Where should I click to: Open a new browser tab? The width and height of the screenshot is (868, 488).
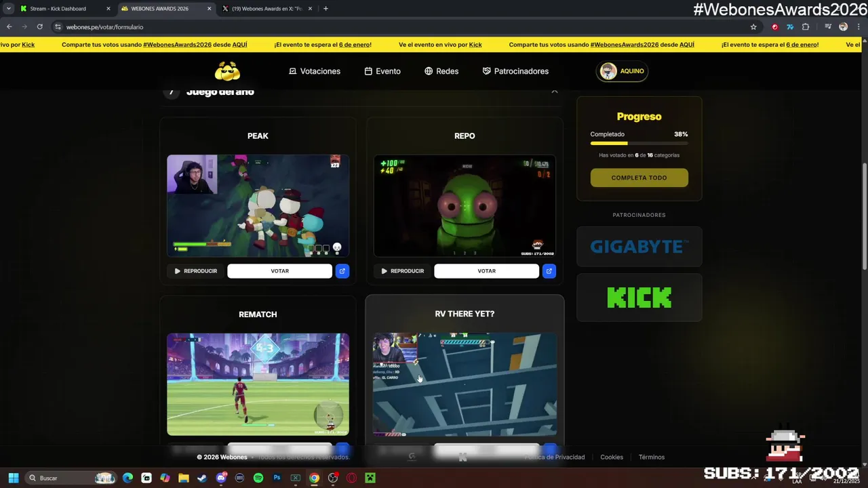(325, 9)
